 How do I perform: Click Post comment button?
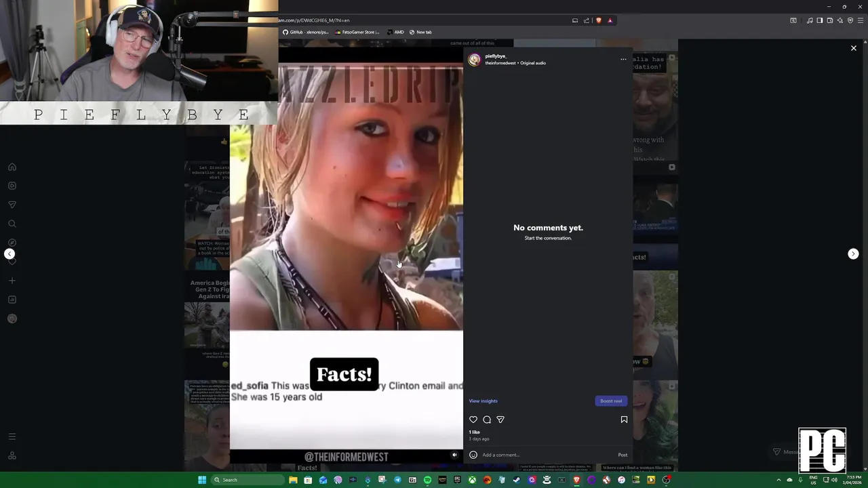[x=623, y=455]
